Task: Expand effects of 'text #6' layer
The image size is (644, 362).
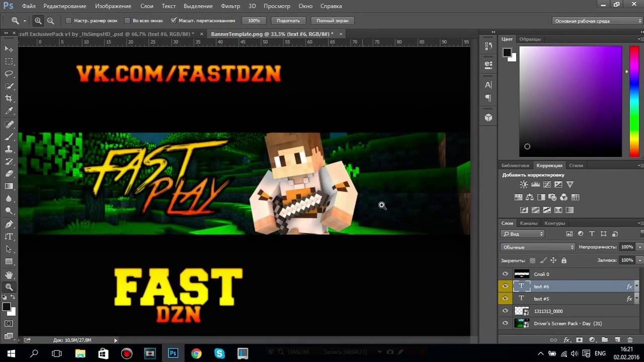Action: [636, 287]
